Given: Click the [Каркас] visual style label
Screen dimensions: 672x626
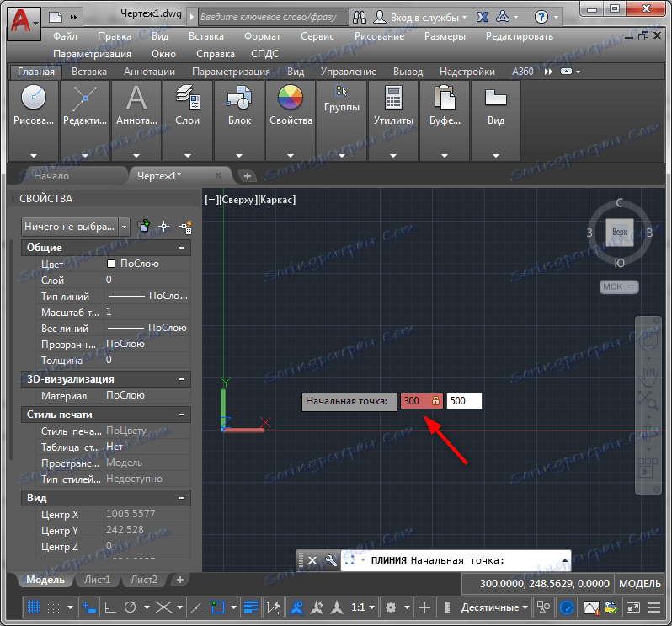Looking at the screenshot, I should pos(277,200).
